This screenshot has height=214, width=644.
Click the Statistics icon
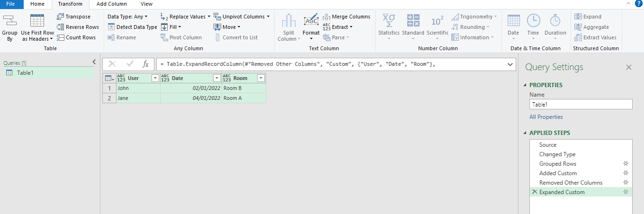pyautogui.click(x=389, y=21)
